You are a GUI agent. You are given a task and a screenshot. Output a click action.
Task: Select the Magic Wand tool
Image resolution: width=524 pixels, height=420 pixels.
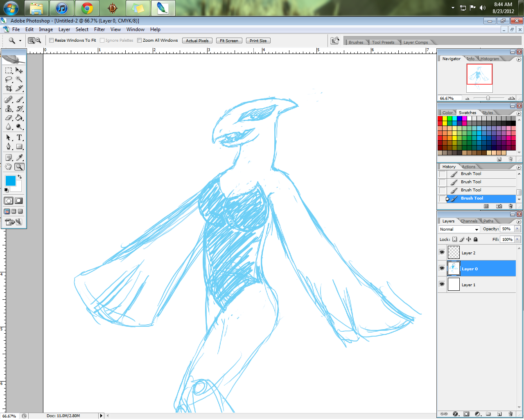[19, 79]
